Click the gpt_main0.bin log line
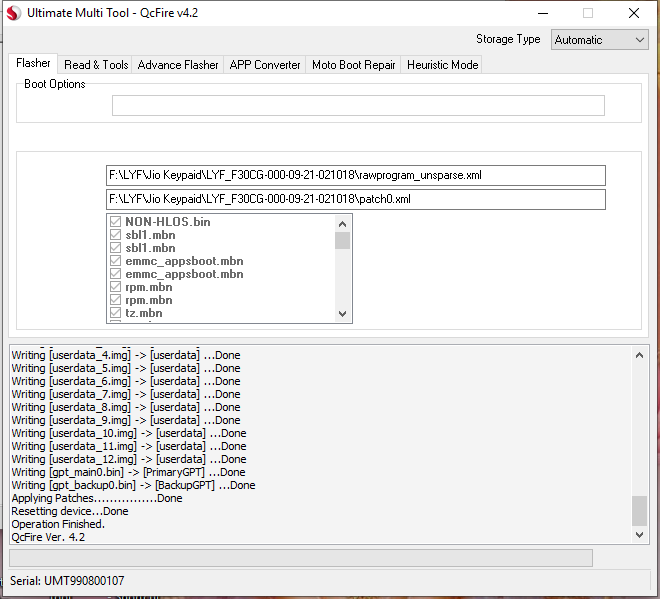The image size is (660, 599). pos(128,472)
